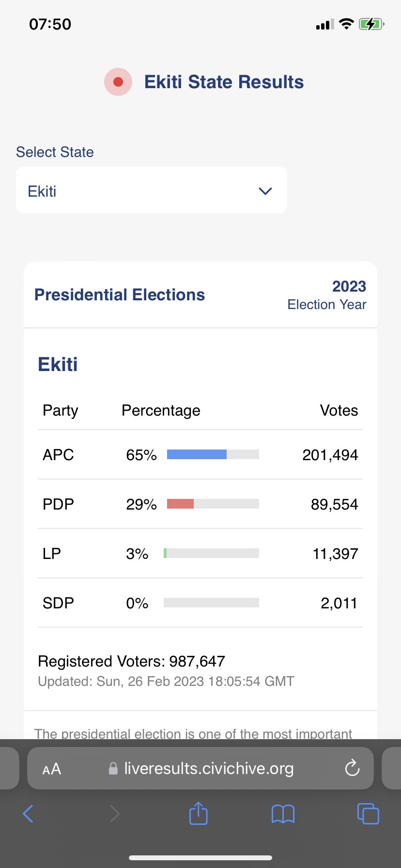Select the Presidential Elections heading

click(120, 294)
